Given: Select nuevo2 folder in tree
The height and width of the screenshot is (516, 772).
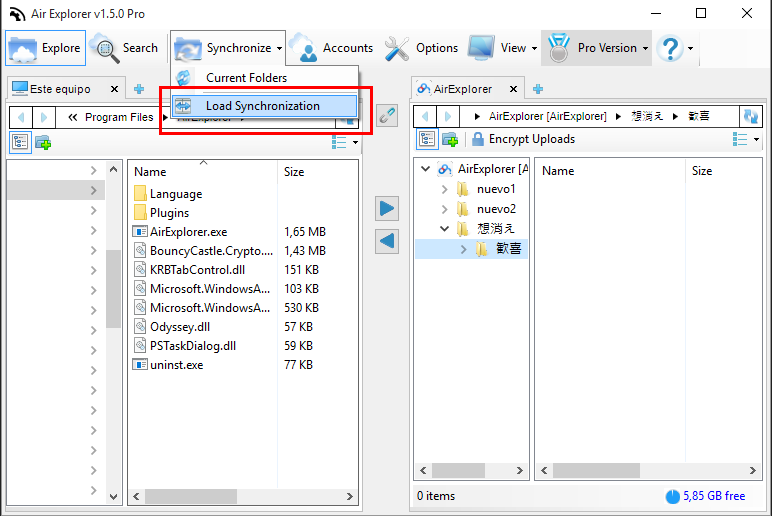Looking at the screenshot, I should [x=496, y=209].
